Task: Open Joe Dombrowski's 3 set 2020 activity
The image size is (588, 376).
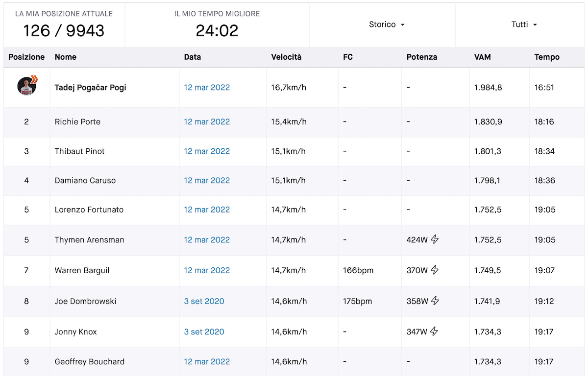Action: coord(204,301)
